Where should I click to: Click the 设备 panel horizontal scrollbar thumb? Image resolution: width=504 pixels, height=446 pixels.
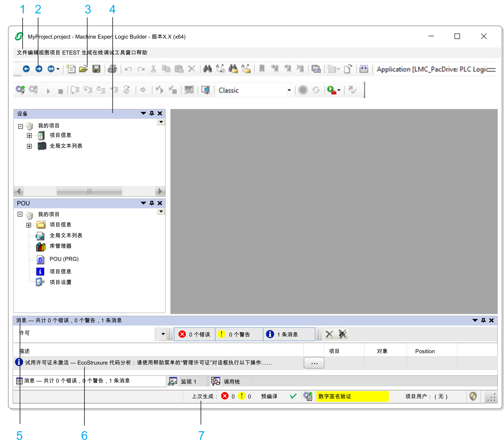click(x=89, y=191)
